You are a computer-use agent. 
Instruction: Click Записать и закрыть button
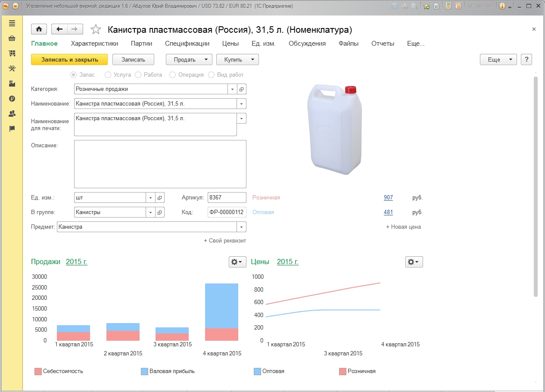pos(69,60)
